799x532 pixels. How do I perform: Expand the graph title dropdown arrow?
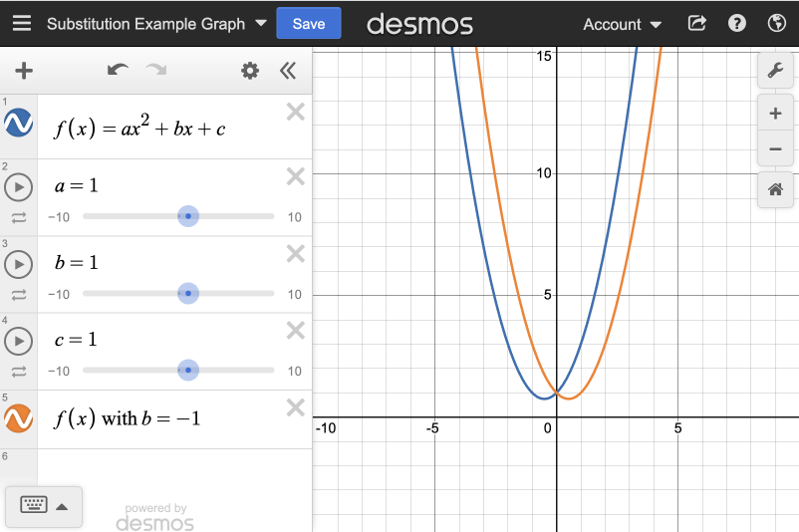coord(261,23)
